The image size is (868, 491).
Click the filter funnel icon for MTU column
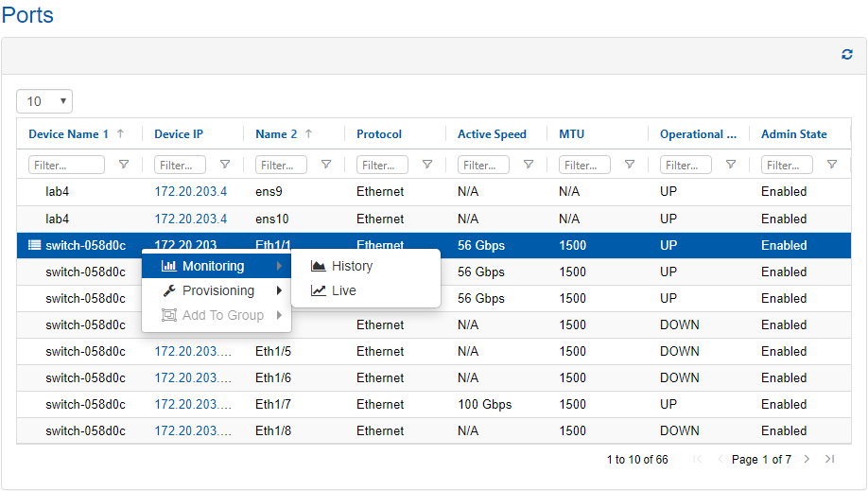tap(630, 165)
